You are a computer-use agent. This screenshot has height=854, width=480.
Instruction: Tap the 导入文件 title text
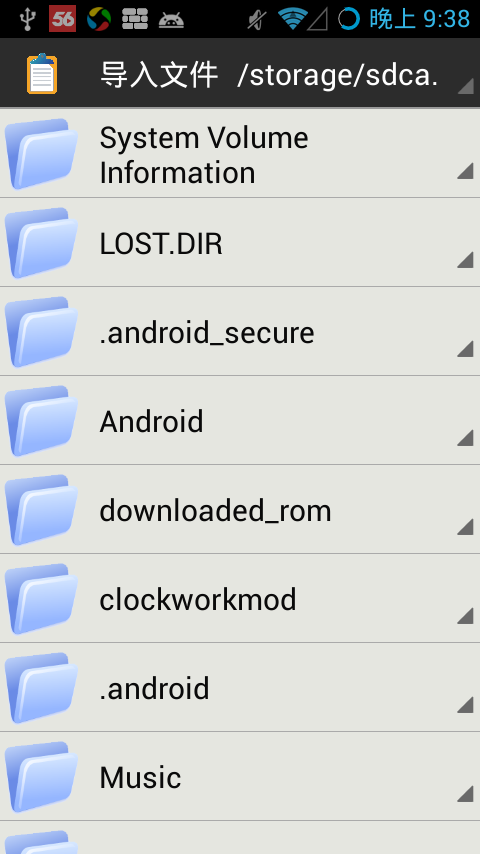point(159,75)
